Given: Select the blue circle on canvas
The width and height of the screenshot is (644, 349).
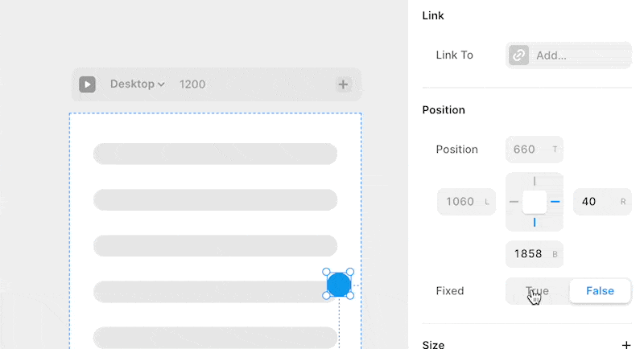Looking at the screenshot, I should pos(339,285).
